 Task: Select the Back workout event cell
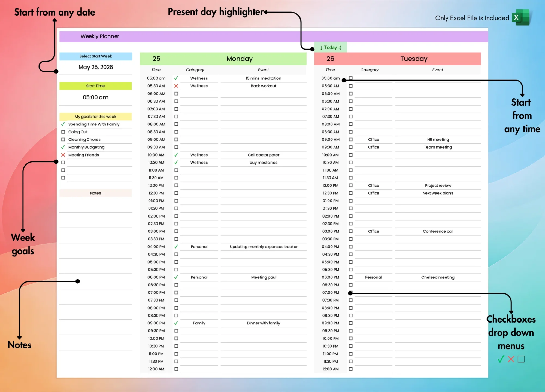(263, 86)
